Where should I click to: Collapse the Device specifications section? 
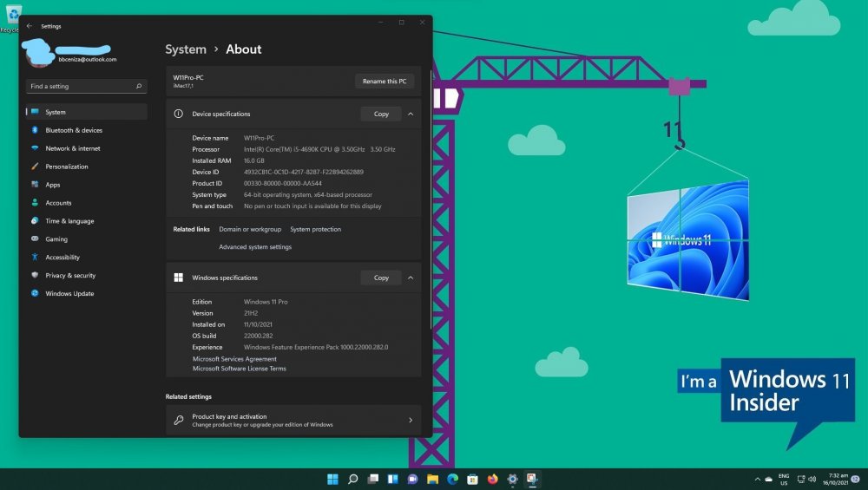point(411,114)
